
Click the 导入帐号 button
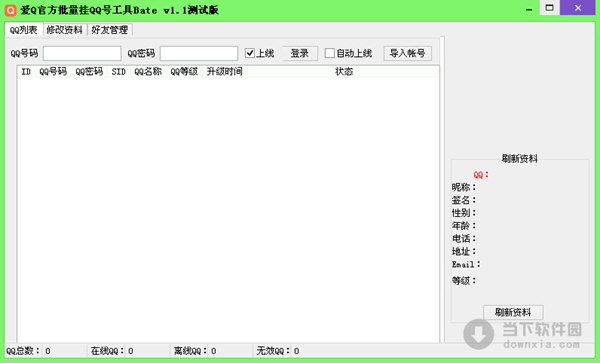(408, 53)
